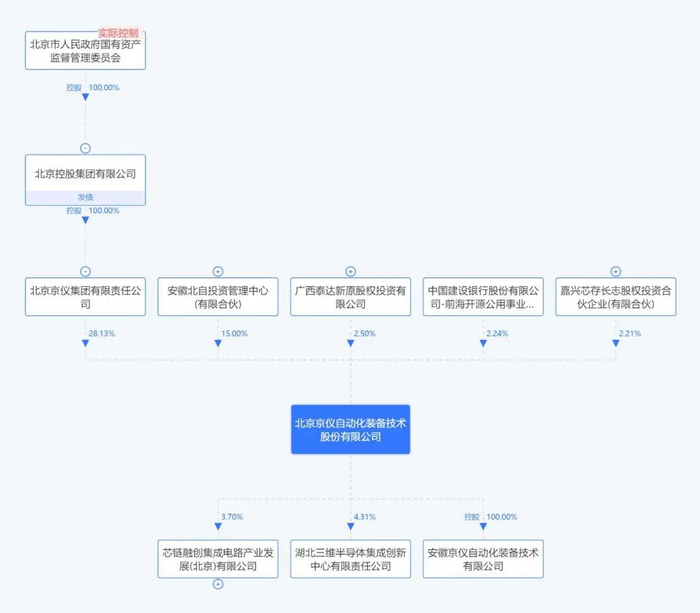700x613 pixels.
Task: Click the 28.13% shareholding value
Action: click(101, 334)
